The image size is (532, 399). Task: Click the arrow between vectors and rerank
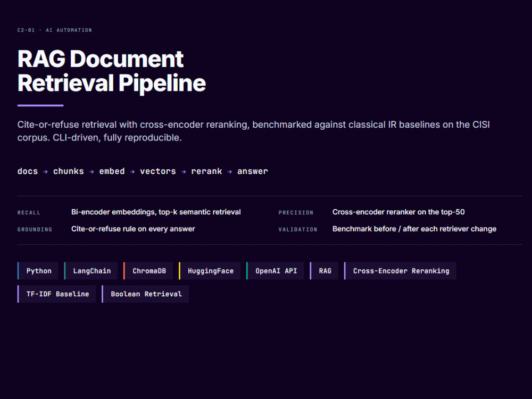pos(184,172)
